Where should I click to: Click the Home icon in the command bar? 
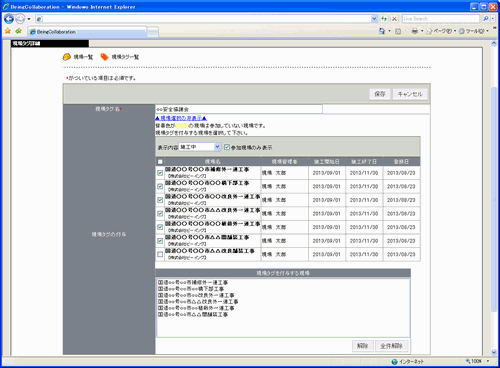point(382,31)
